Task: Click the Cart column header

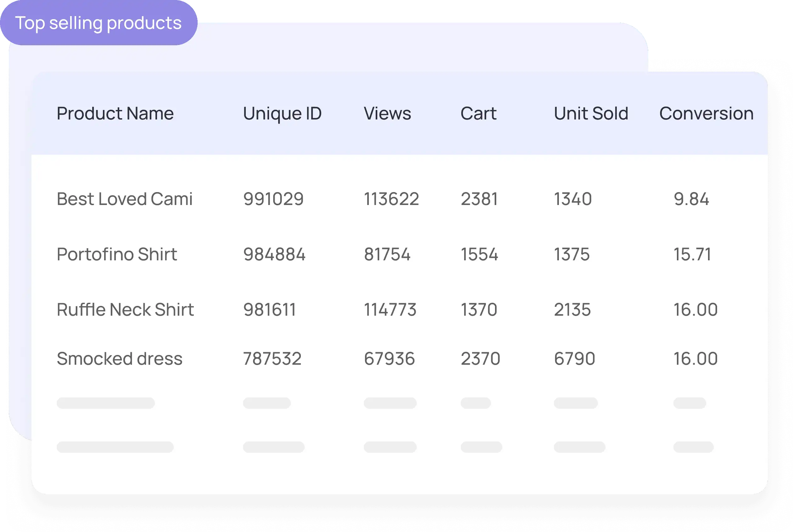Action: [x=478, y=113]
